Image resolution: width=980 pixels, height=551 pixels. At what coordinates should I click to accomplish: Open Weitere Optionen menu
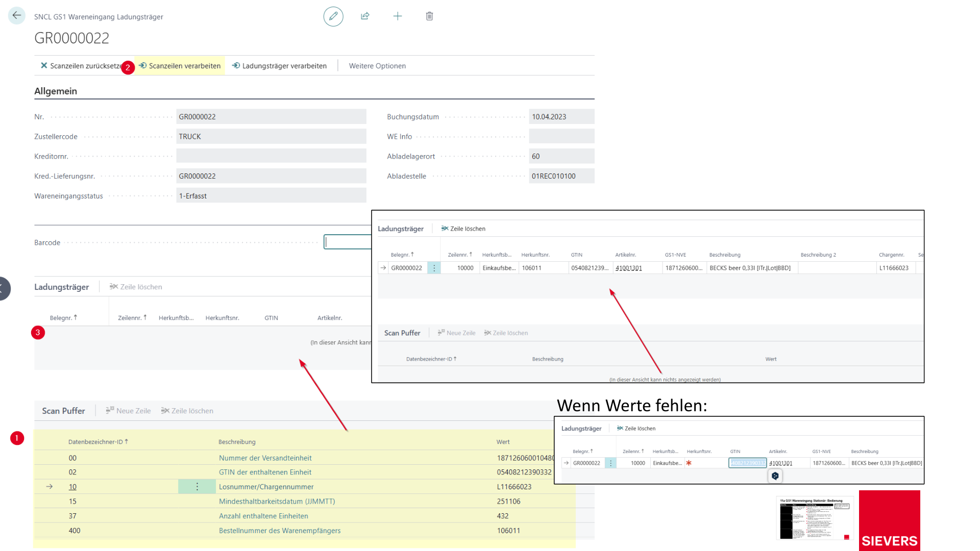pos(377,66)
